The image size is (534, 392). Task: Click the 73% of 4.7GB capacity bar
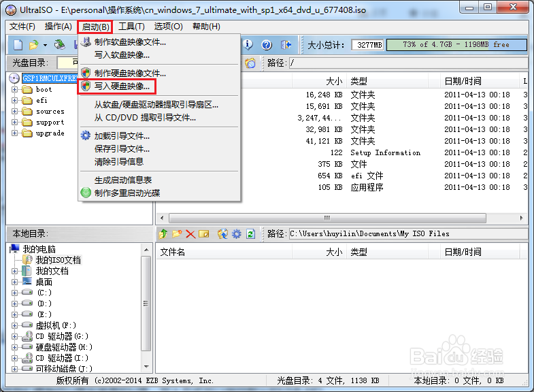(x=456, y=45)
